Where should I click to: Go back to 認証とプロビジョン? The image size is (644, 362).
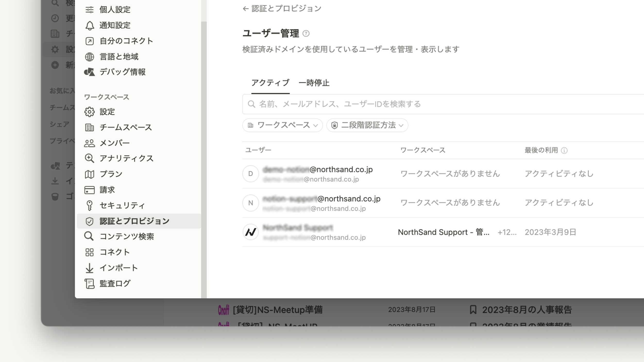tap(282, 9)
